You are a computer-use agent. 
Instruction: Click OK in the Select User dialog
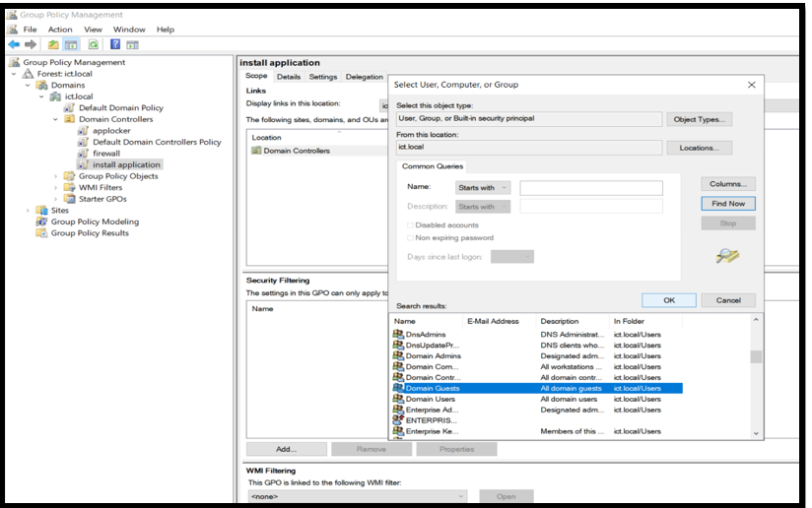click(x=669, y=300)
